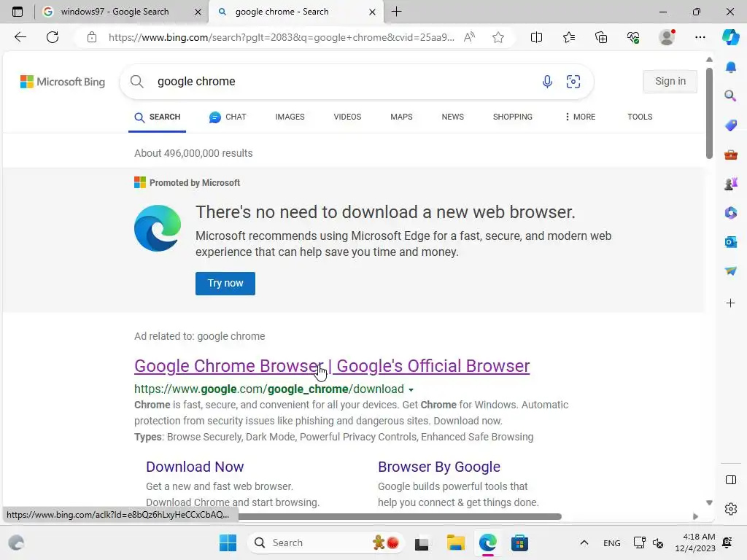
Task: Click the horizontal scrollbar thumb
Action: [x=399, y=517]
